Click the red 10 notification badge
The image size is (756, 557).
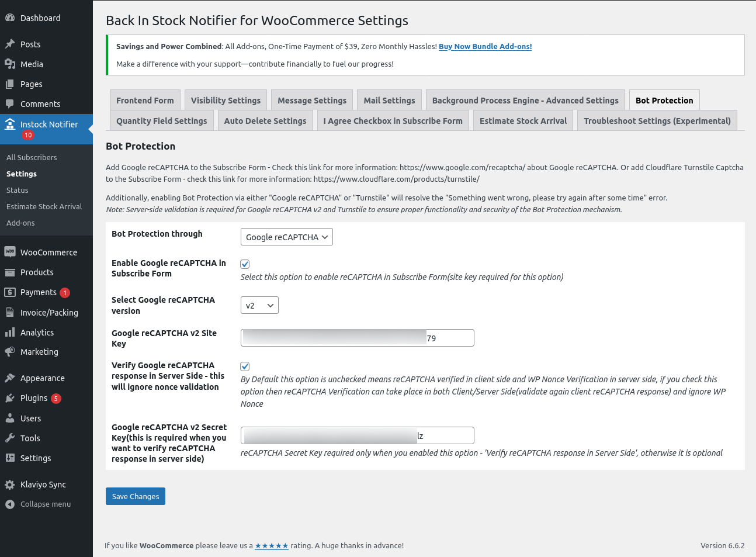tap(28, 135)
